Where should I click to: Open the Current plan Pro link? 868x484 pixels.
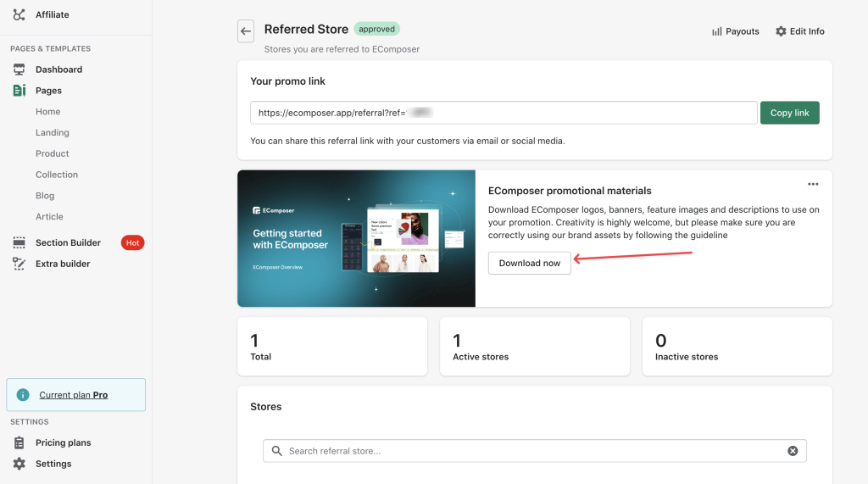tap(74, 395)
